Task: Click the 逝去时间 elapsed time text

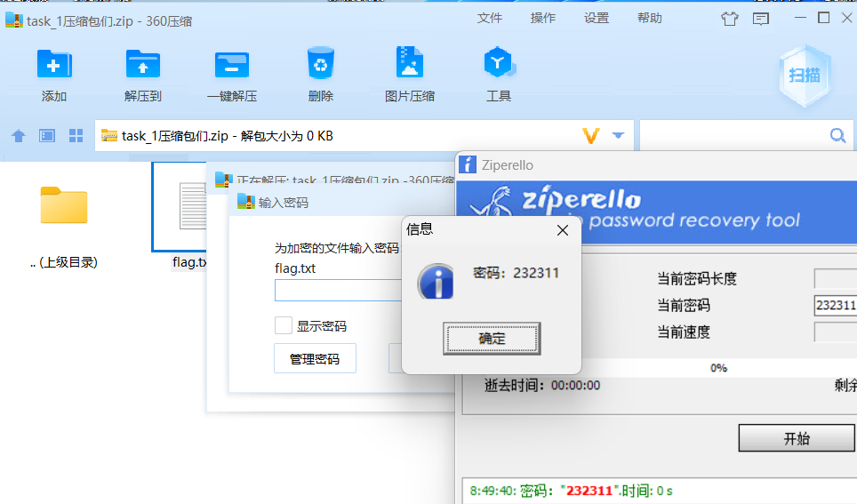Action: tap(542, 386)
